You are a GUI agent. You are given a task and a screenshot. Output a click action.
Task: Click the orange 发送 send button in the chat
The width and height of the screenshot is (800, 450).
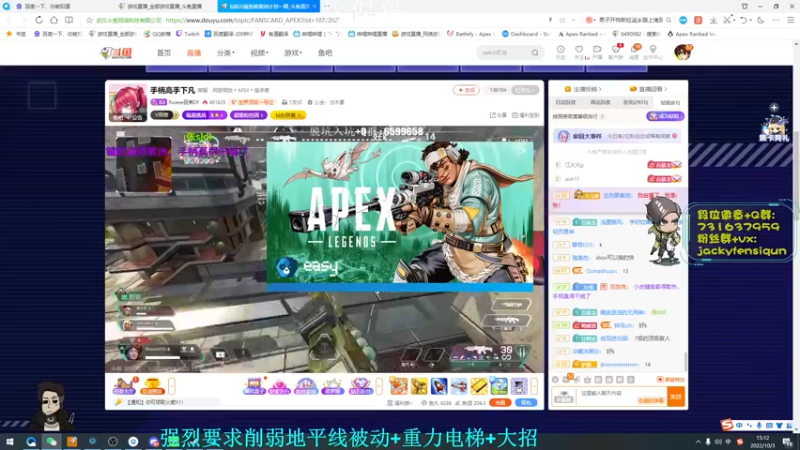click(676, 396)
